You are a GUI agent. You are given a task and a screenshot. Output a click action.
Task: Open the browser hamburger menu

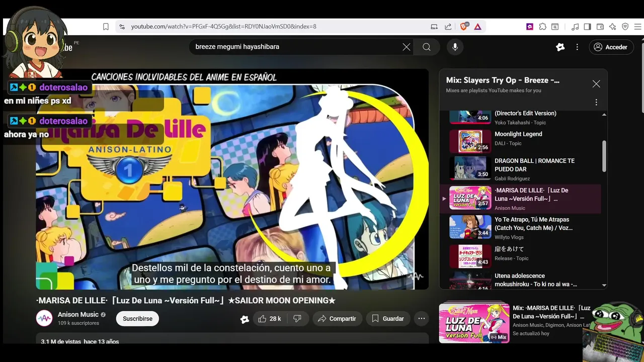(x=638, y=27)
